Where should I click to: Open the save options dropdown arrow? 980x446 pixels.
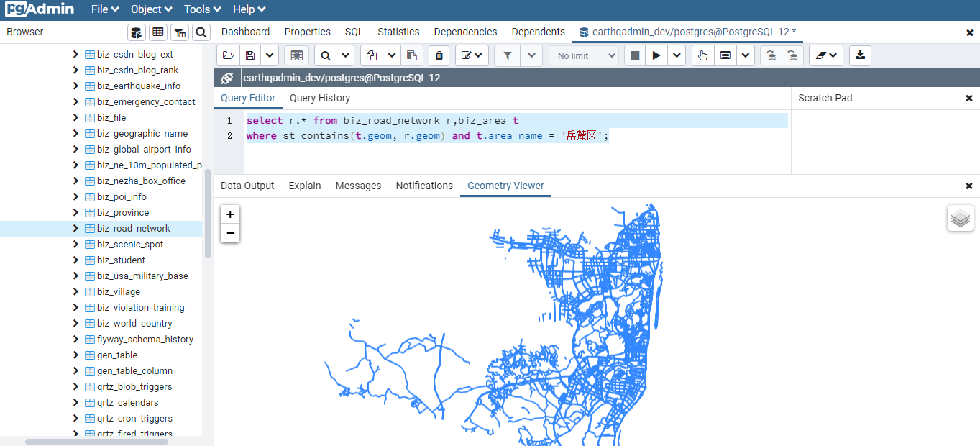(270, 55)
